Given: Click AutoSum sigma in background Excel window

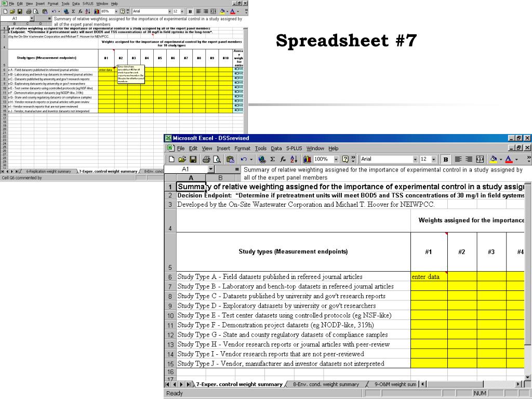Looking at the screenshot, I should tap(73, 11).
